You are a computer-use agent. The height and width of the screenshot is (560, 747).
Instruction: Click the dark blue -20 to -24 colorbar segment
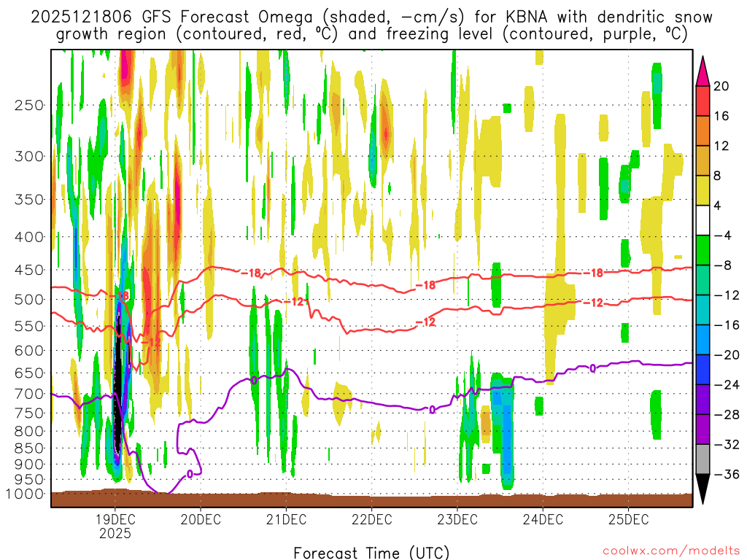click(703, 370)
